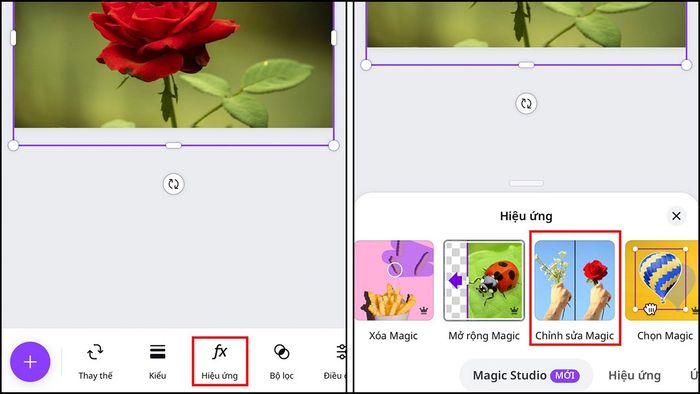Tap the rotate handle in right panel
The image size is (700, 394).
click(x=526, y=104)
